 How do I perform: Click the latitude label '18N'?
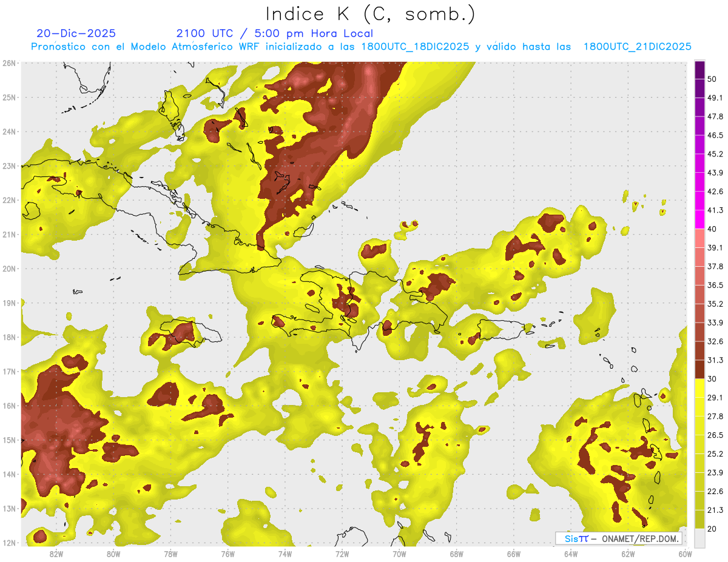coord(9,337)
